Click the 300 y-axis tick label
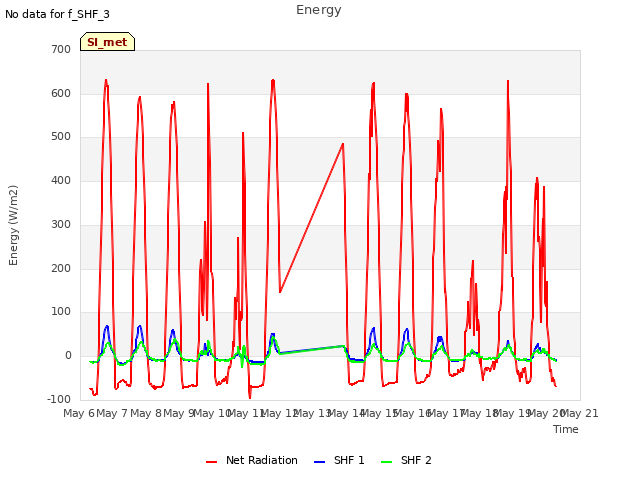Viewport: 640px width, 480px height. pos(61,224)
